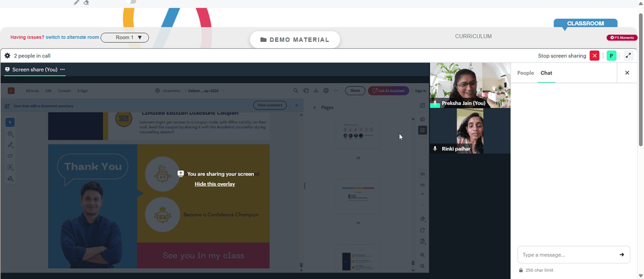The image size is (644, 279).
Task: Select the pen highlight tool in PDF sidebar
Action: click(x=10, y=145)
